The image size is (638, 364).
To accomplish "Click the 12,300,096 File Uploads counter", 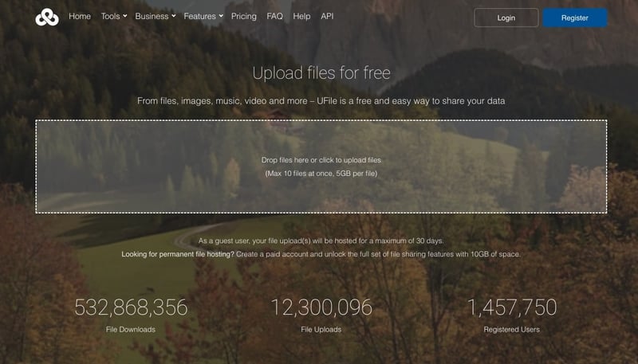I will tap(321, 307).
